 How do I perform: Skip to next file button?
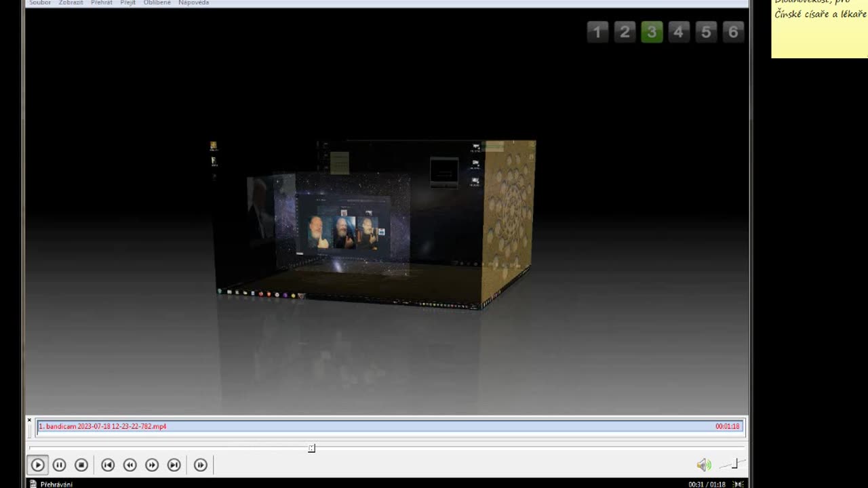click(174, 465)
